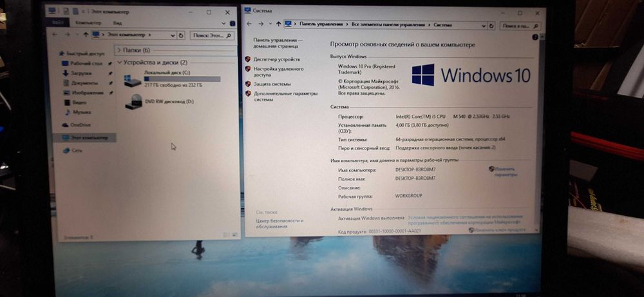Open Рабочий стол in navigation pane

86,63
